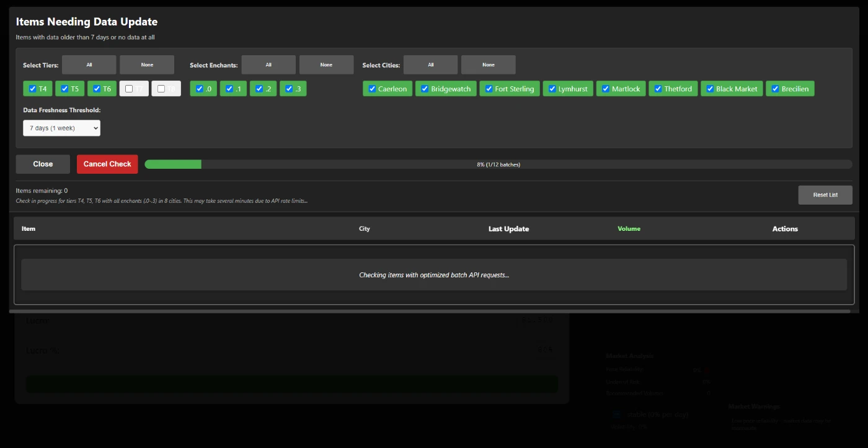This screenshot has width=868, height=448.
Task: Uncheck the T6 tier checkbox
Action: 97,89
